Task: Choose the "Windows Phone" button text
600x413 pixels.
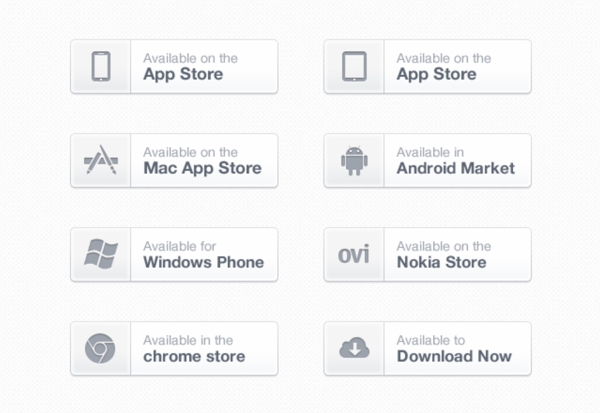Action: [203, 262]
